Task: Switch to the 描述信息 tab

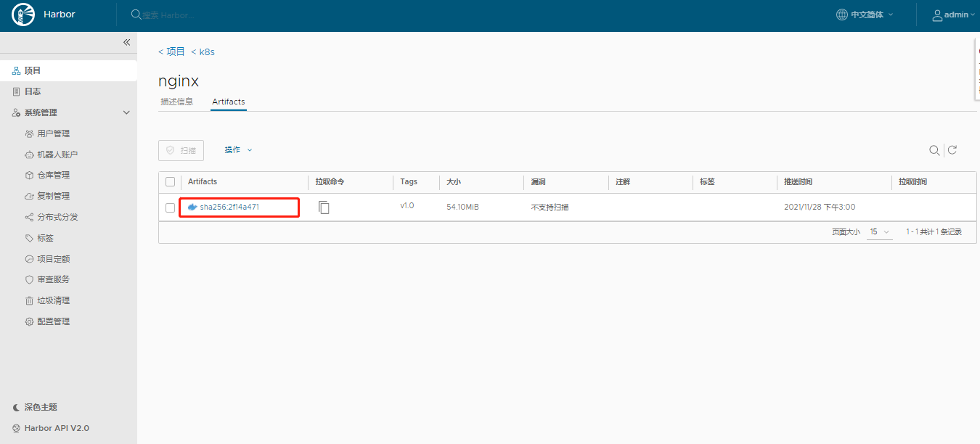Action: (x=177, y=102)
